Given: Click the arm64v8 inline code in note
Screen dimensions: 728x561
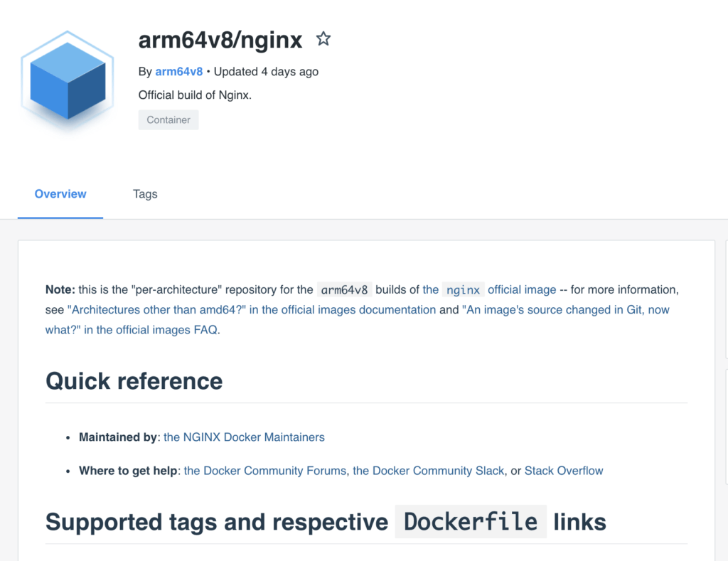Looking at the screenshot, I should pyautogui.click(x=344, y=290).
